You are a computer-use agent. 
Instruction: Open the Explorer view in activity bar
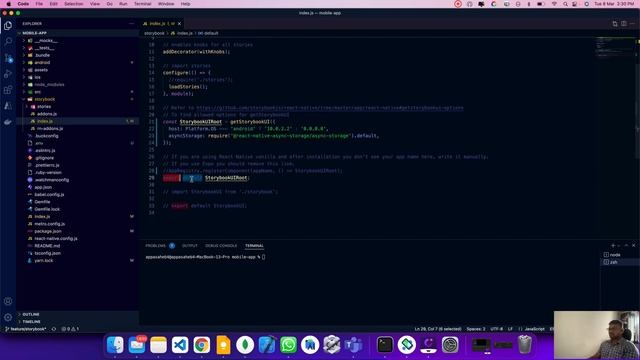point(8,25)
